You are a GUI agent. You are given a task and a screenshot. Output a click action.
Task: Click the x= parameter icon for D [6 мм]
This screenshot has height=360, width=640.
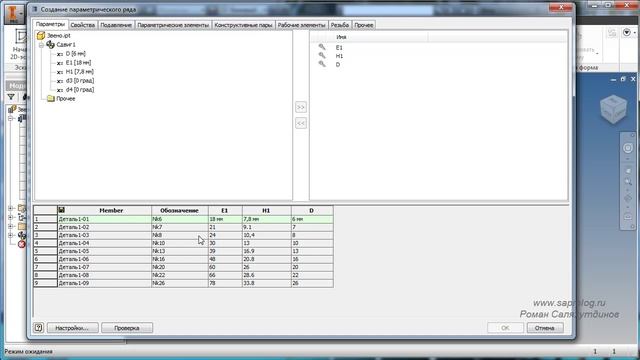60,54
